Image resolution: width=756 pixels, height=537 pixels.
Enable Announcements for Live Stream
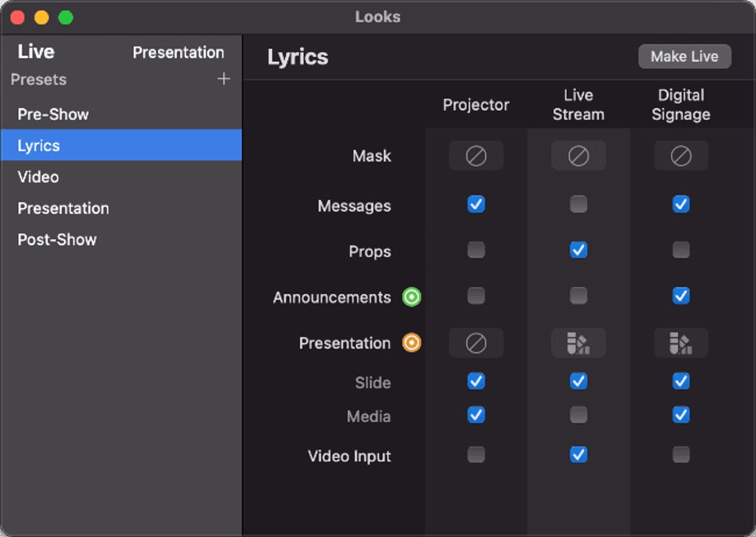click(x=578, y=296)
